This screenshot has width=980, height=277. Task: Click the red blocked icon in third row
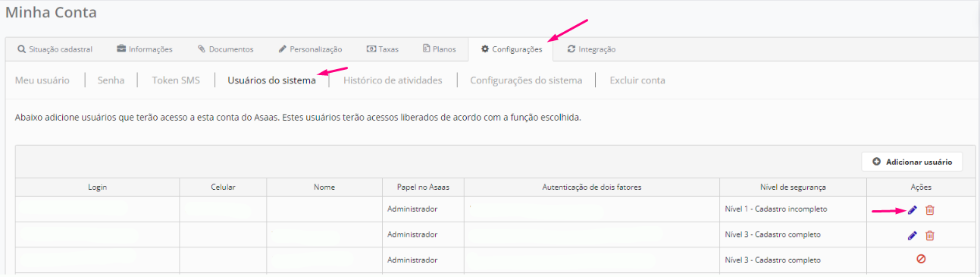(921, 259)
